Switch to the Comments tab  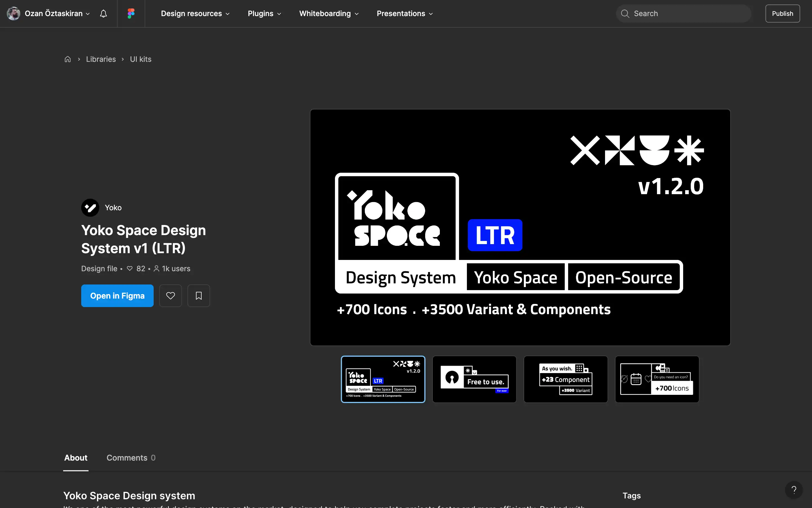click(131, 458)
